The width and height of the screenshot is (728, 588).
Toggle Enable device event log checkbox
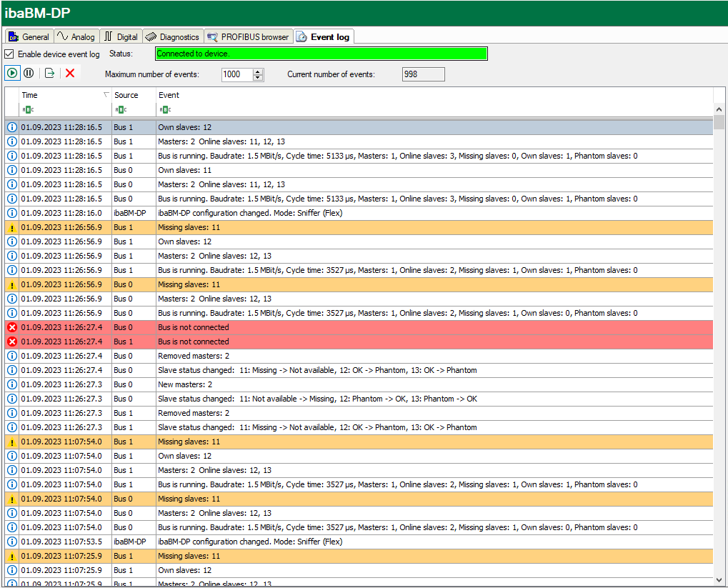tap(9, 54)
